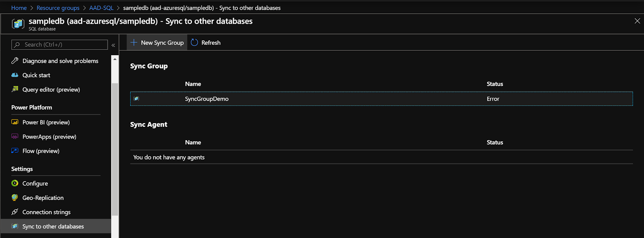The width and height of the screenshot is (644, 238).
Task: Collapse the sidebar using the double chevron
Action: (x=113, y=45)
